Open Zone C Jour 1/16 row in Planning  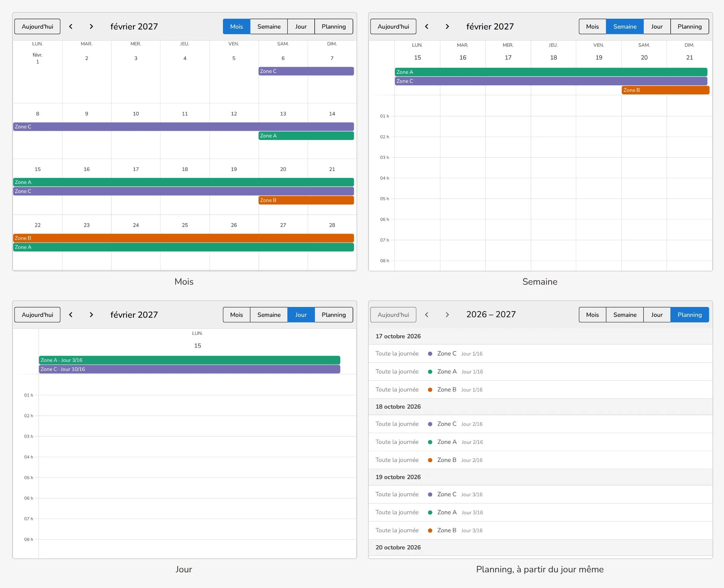[x=540, y=354]
